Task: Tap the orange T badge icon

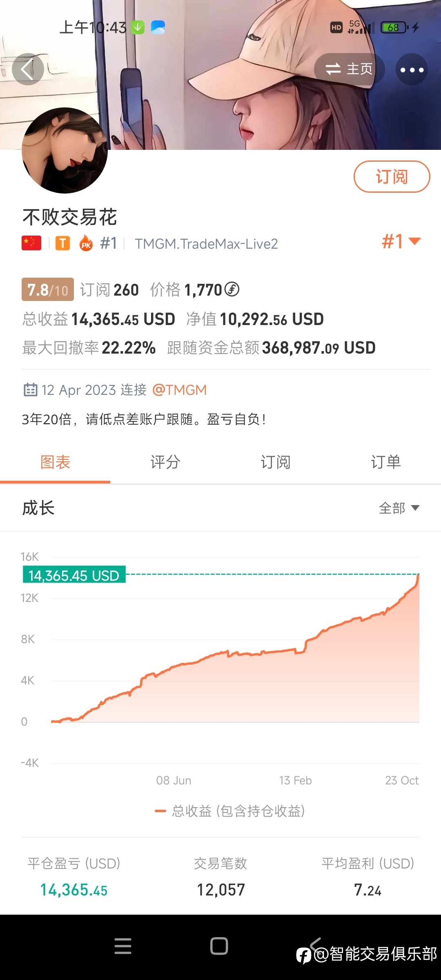Action: coord(63,243)
